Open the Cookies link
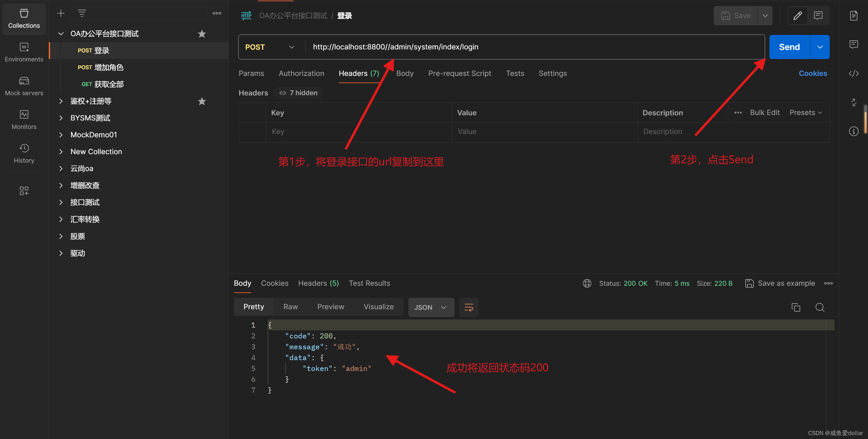The width and height of the screenshot is (868, 439). (813, 73)
